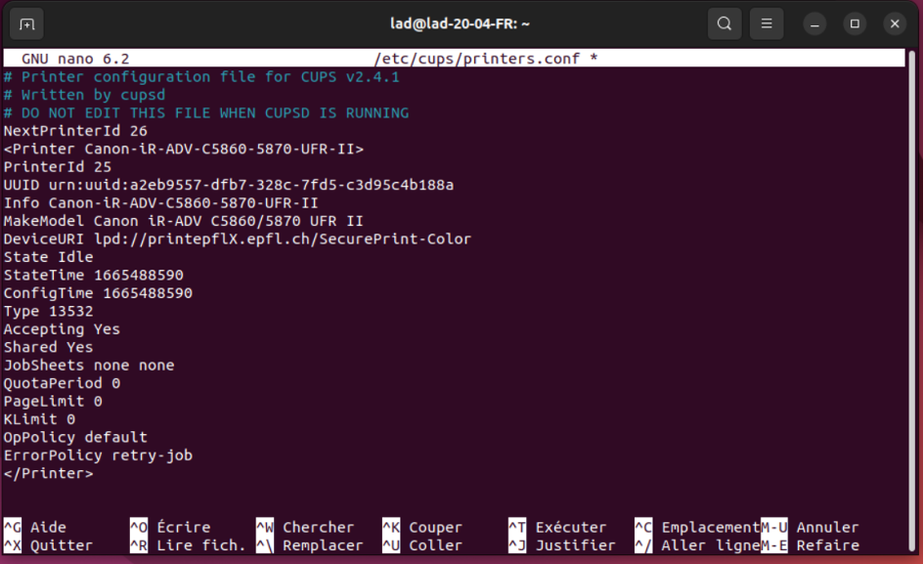The height and width of the screenshot is (564, 924).
Task: Click the ^R Lire fich. shortcut
Action: click(188, 545)
